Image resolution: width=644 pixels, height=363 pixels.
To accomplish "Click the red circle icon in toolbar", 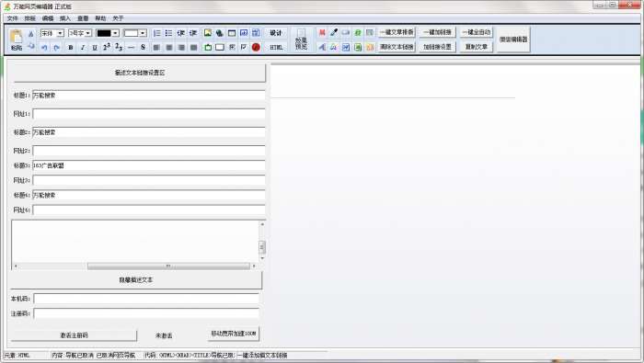I will coord(256,47).
